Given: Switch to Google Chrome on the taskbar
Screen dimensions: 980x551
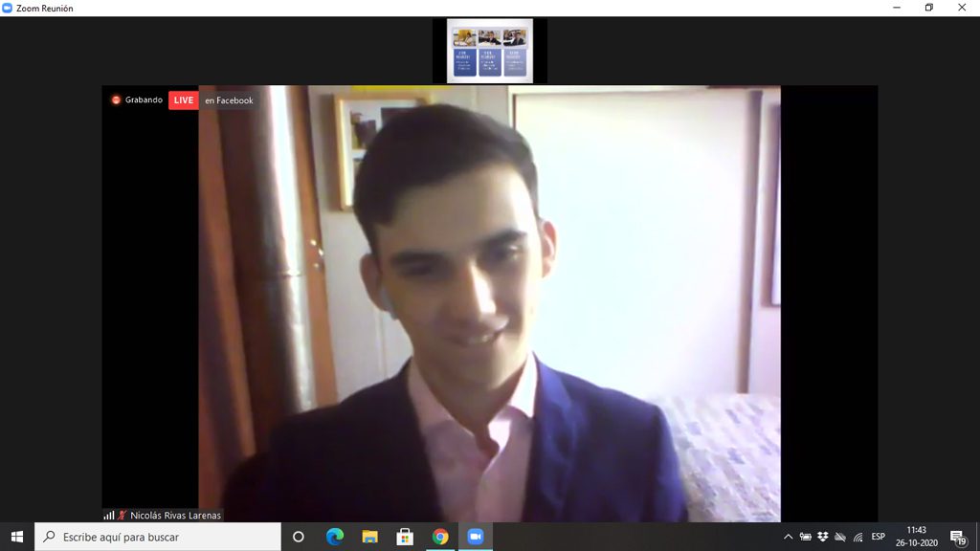Looking at the screenshot, I should tap(440, 537).
